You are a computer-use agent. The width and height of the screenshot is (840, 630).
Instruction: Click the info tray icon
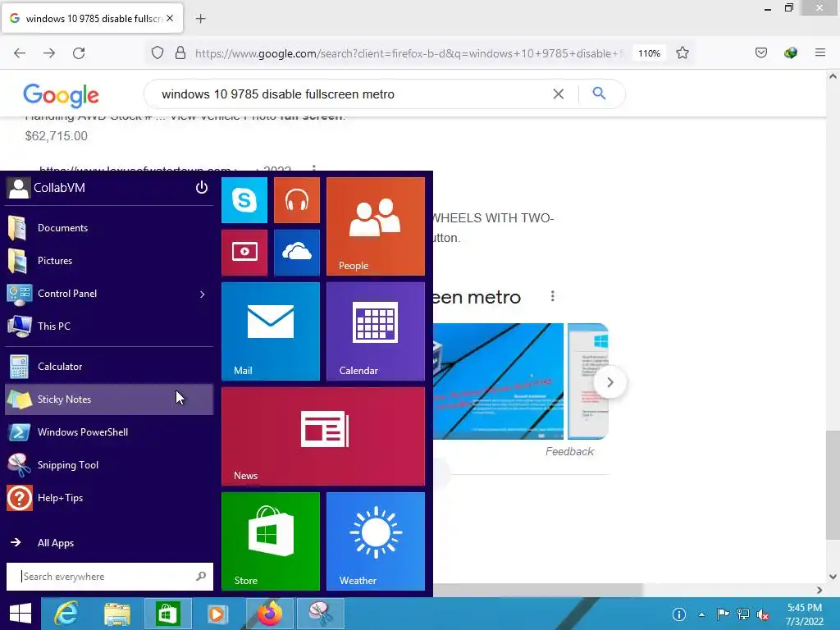coord(678,614)
